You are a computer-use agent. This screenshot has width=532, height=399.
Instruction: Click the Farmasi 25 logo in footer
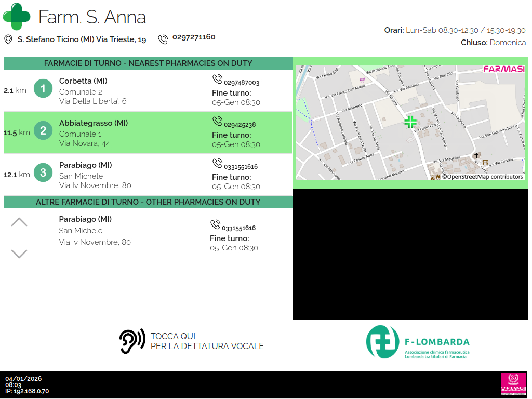[x=513, y=384]
